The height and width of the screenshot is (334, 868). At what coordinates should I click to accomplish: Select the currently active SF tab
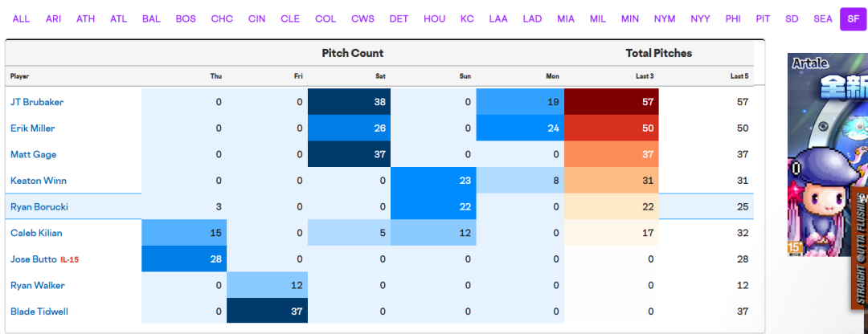coord(853,18)
